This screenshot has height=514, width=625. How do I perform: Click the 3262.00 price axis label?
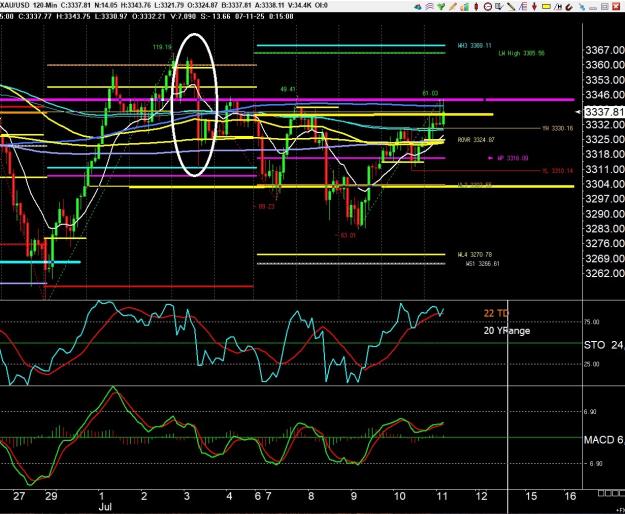coord(604,273)
